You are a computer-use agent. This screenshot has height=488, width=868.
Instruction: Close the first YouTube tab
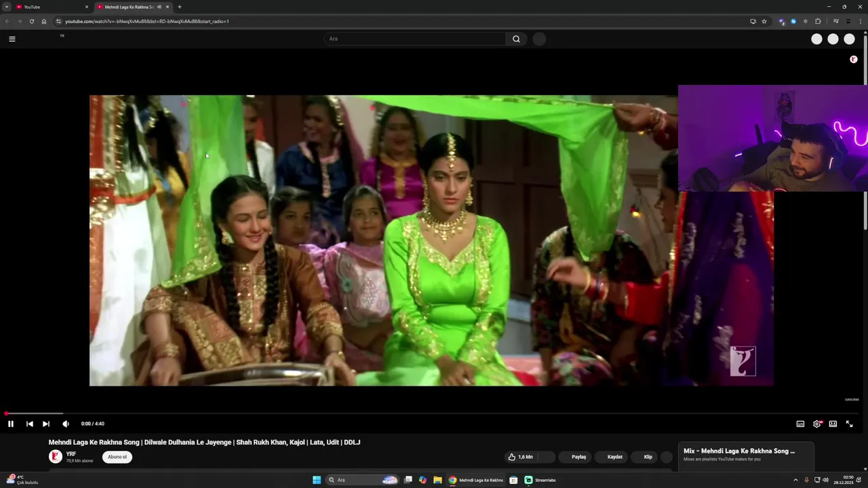[x=87, y=7]
